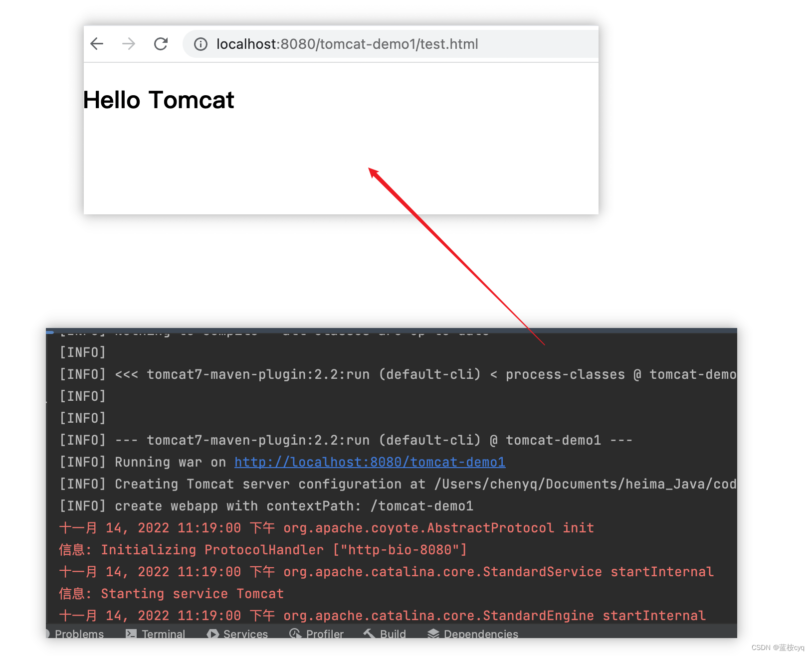This screenshot has height=656, width=812.
Task: Open the Dependencies tab
Action: [473, 634]
